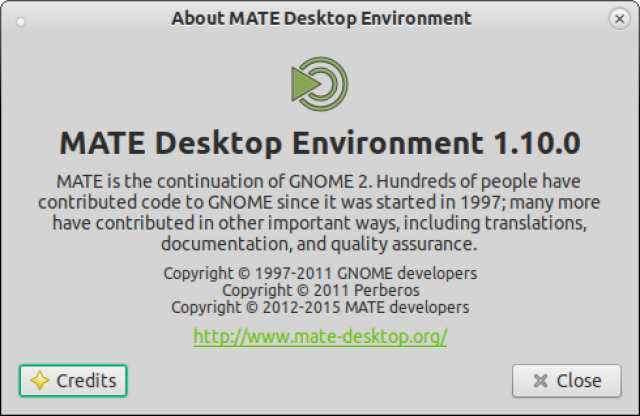Screen dimensions: 640x416
Task: Open the mate-desktop.org website link
Action: 320,337
